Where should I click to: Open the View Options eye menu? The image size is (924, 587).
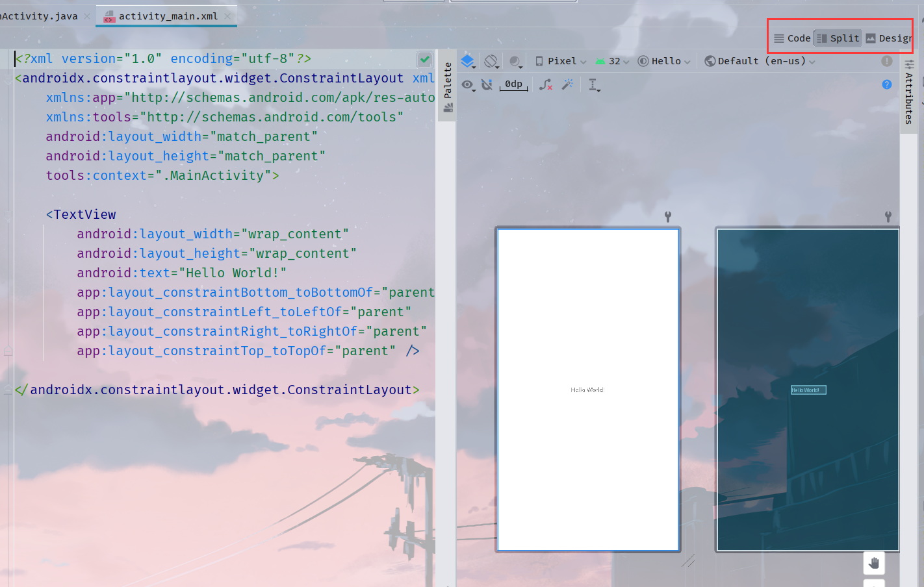point(468,85)
